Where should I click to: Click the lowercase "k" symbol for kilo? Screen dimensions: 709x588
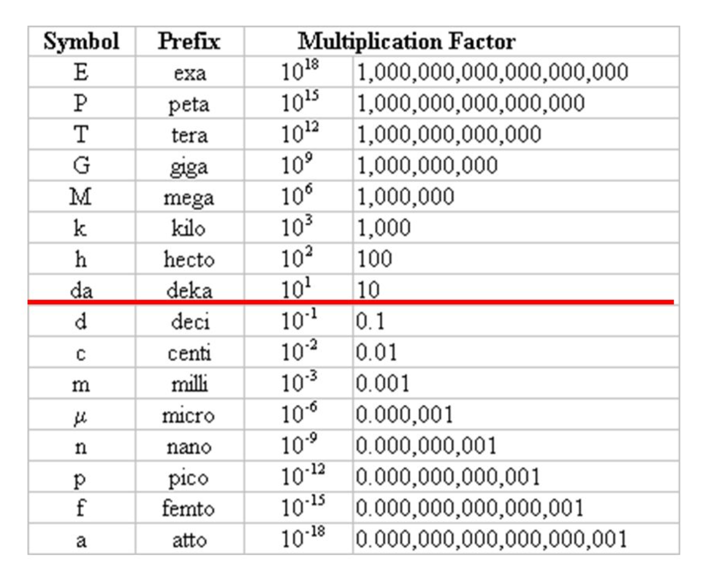[80, 228]
